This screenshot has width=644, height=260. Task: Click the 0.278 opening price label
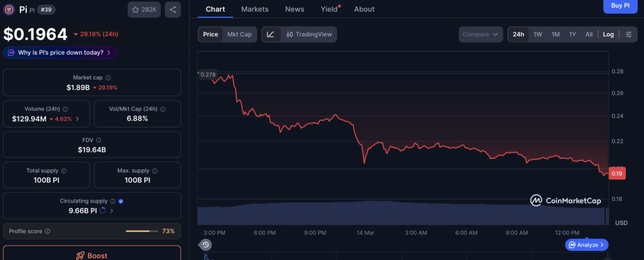coord(208,75)
